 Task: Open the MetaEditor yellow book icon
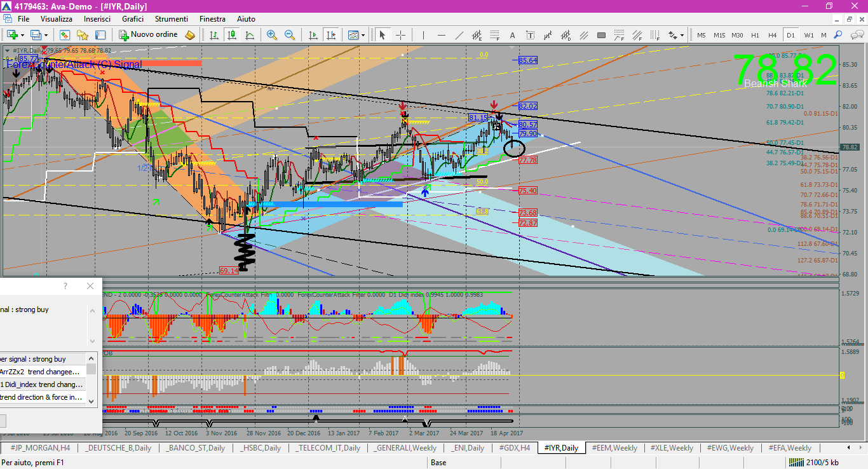[x=190, y=35]
